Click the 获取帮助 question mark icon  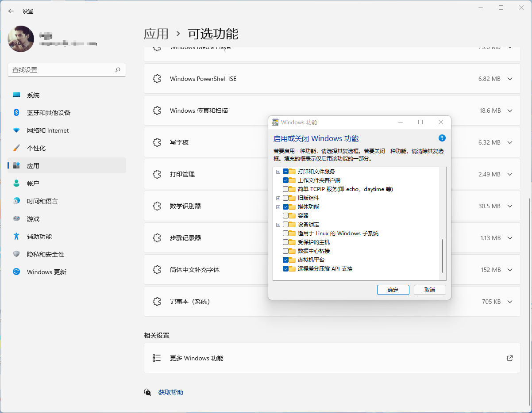point(147,392)
